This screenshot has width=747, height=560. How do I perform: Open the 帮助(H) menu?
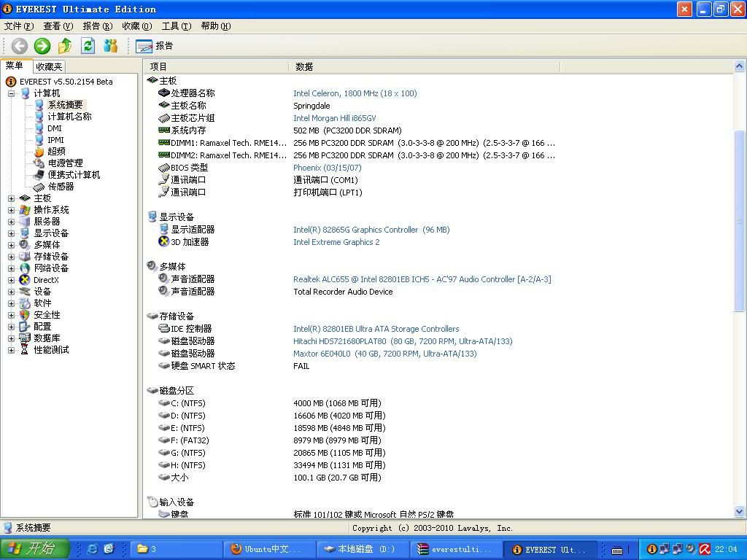(216, 26)
